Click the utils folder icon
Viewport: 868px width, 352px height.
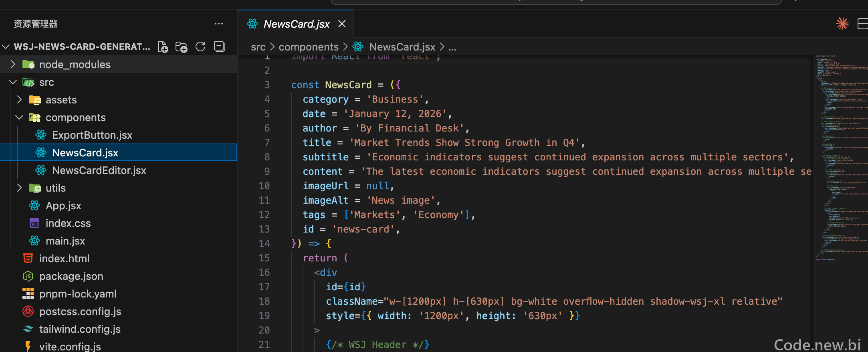pos(34,188)
